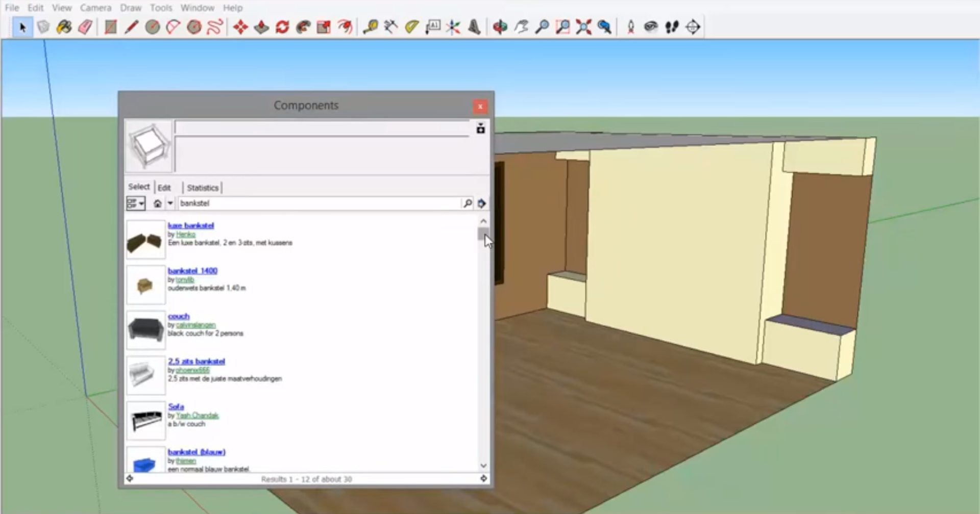The image size is (980, 514).
Task: Click the bankstel search input field
Action: (319, 203)
